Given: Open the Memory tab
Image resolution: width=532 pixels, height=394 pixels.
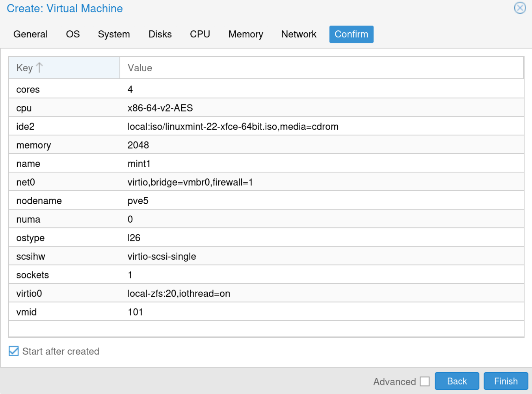Looking at the screenshot, I should [x=246, y=34].
